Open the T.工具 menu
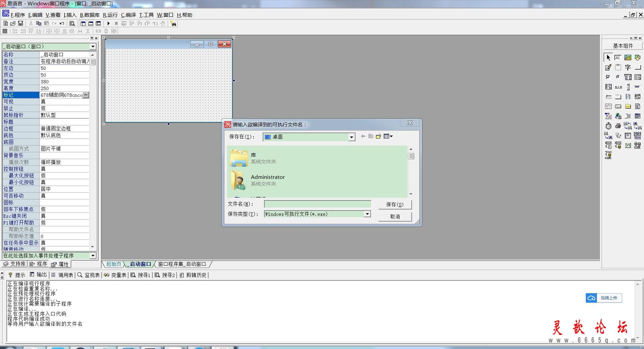Image resolution: width=644 pixels, height=349 pixels. coord(146,15)
